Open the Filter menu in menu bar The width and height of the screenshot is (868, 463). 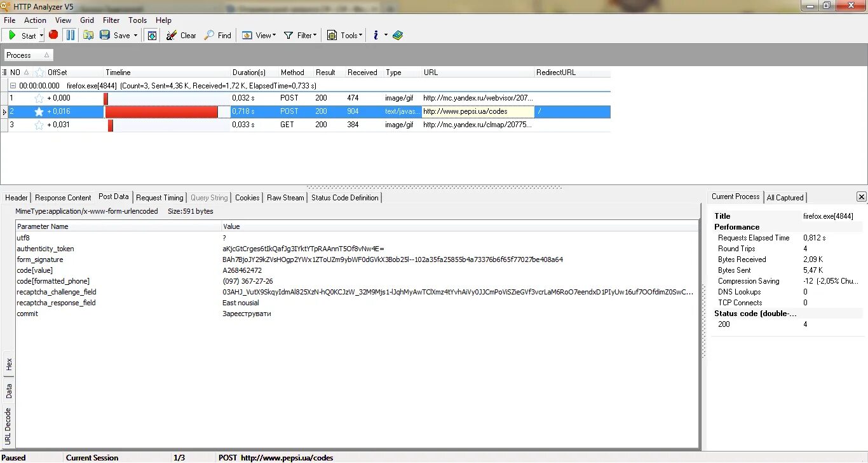111,20
